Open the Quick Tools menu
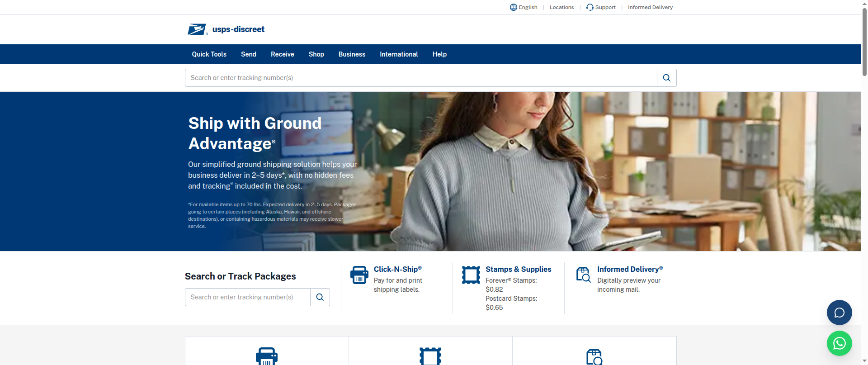 tap(209, 54)
